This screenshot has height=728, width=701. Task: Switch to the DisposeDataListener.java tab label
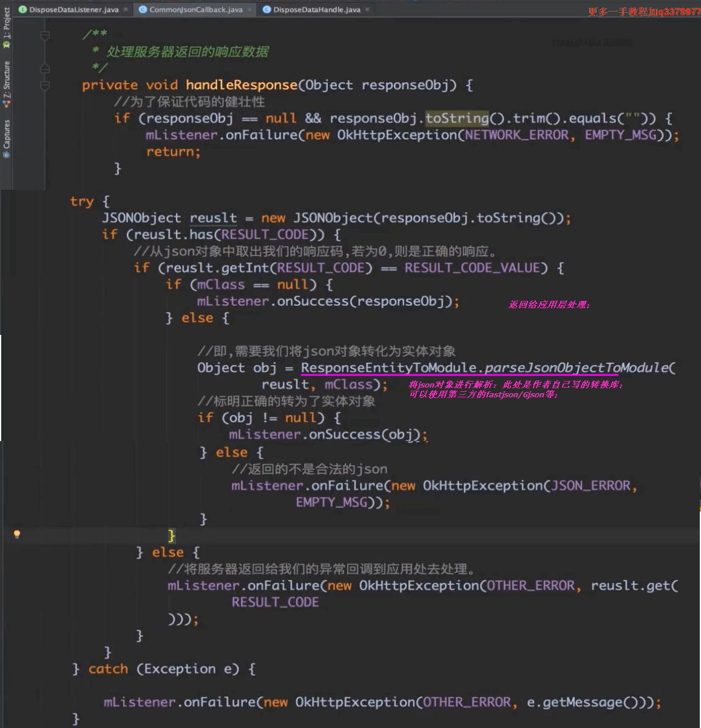73,10
